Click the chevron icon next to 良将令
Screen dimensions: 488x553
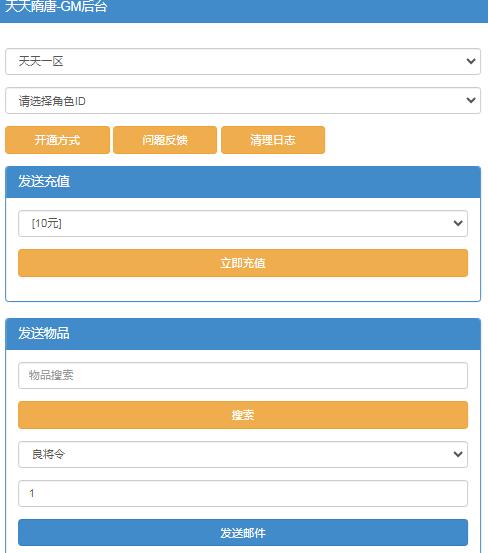(x=458, y=454)
